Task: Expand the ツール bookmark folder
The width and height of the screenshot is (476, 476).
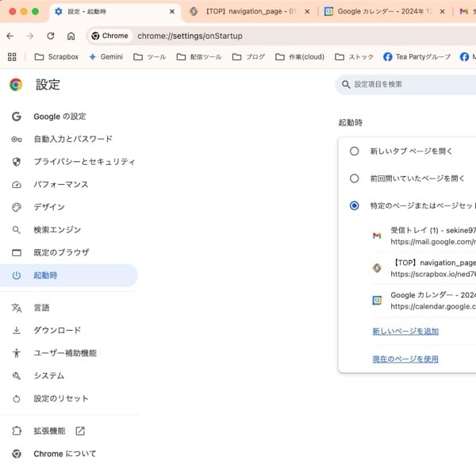Action: (x=150, y=57)
